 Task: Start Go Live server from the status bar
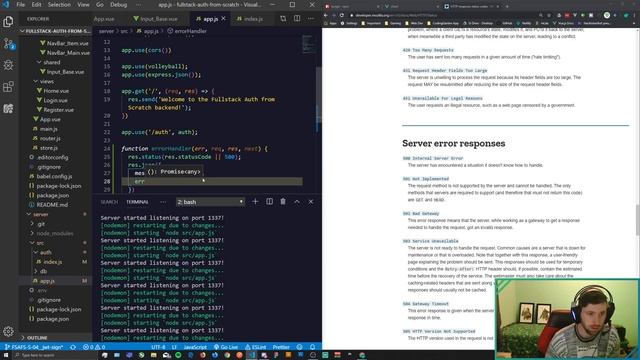(226, 347)
